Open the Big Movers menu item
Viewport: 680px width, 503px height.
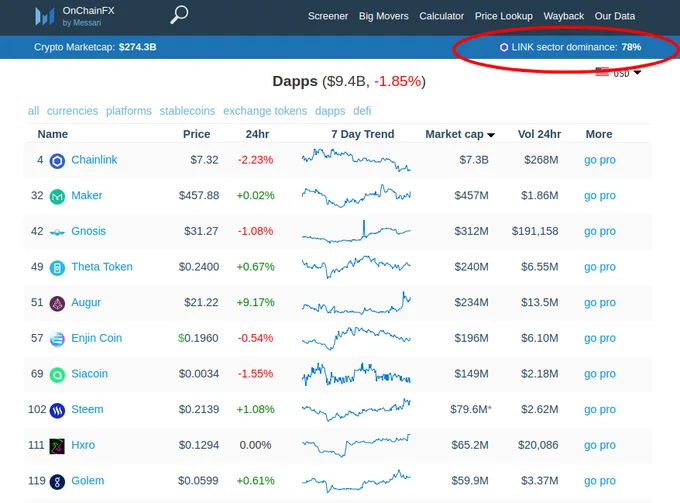384,16
